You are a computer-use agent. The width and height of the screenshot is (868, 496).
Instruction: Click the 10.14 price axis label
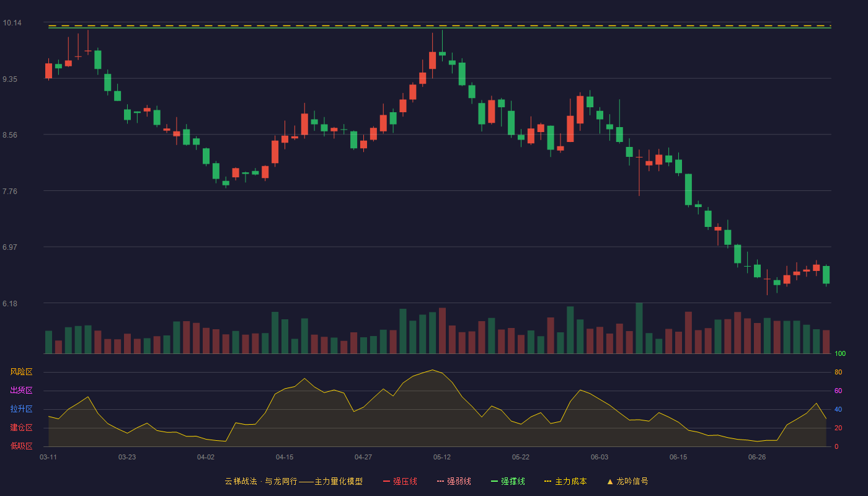point(12,23)
